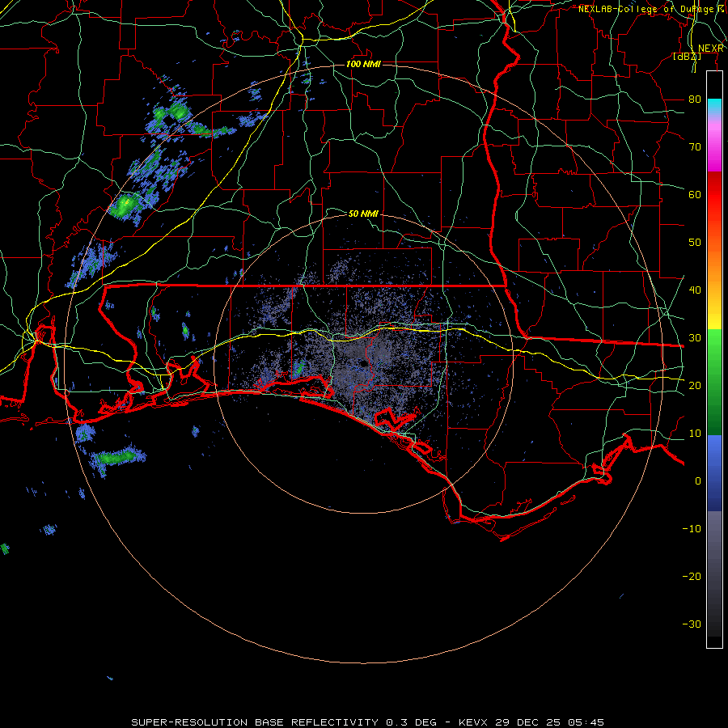This screenshot has height=728, width=728.
Task: Click the -10 value on dBZ scale
Action: click(692, 528)
